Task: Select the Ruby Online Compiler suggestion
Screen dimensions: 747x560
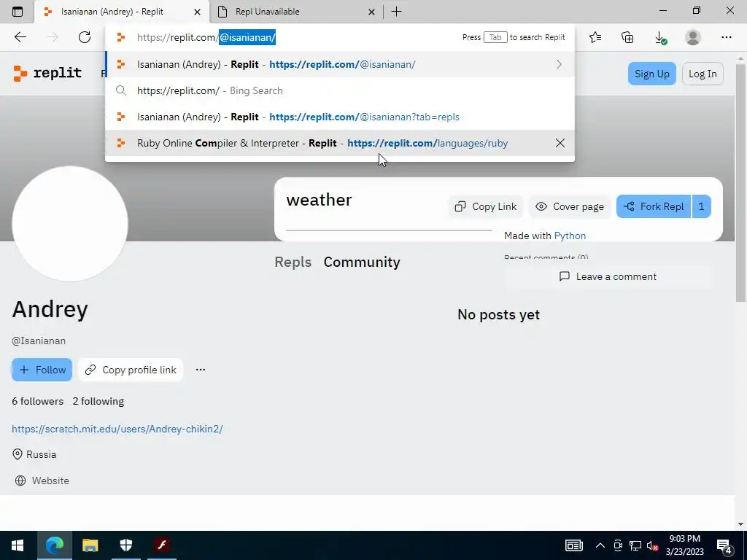Action: coord(340,143)
